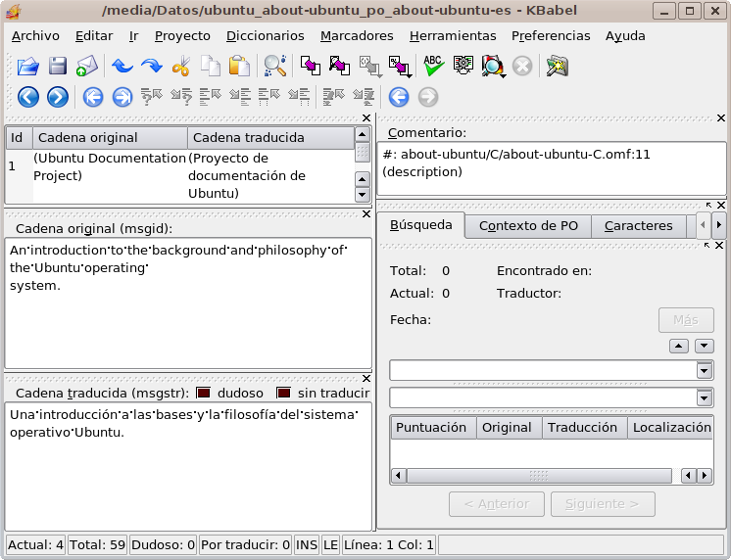Click the catalog manager gear icon
731x560 pixels.
(x=463, y=66)
